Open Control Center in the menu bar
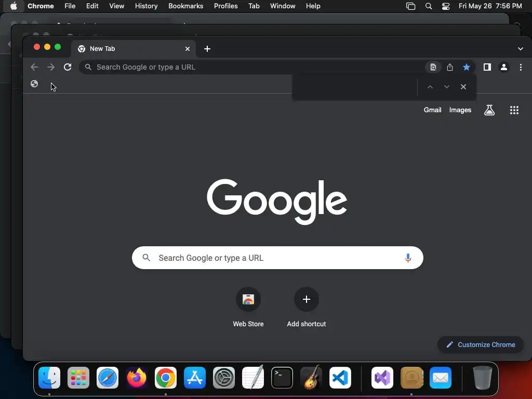This screenshot has width=532, height=399. tap(445, 6)
